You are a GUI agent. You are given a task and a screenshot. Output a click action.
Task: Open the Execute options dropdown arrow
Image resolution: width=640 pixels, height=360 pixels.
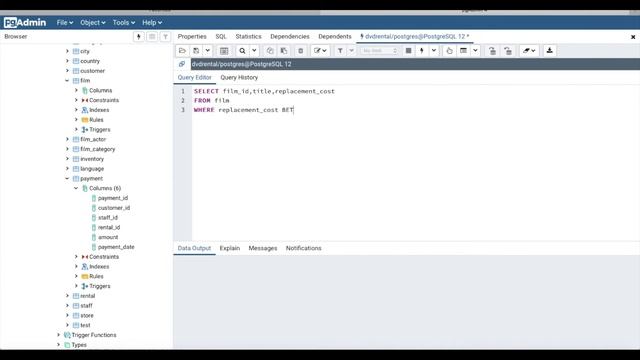click(x=433, y=51)
